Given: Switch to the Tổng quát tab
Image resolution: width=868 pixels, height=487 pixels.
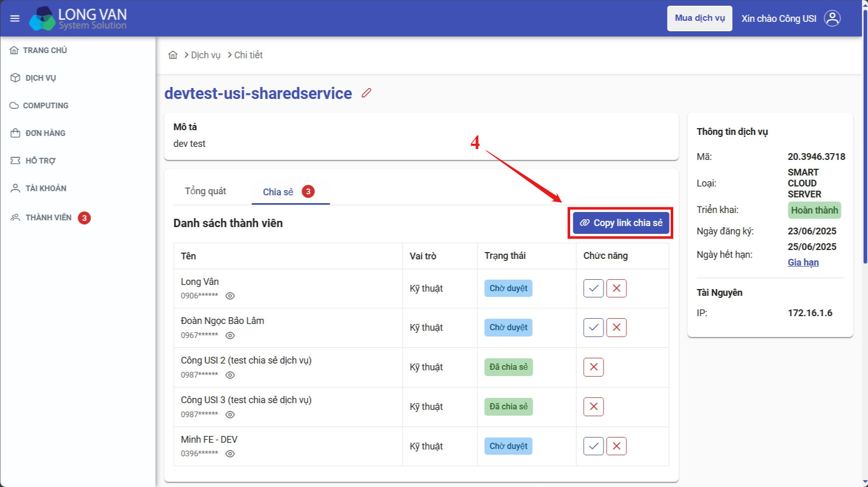Looking at the screenshot, I should click(205, 191).
